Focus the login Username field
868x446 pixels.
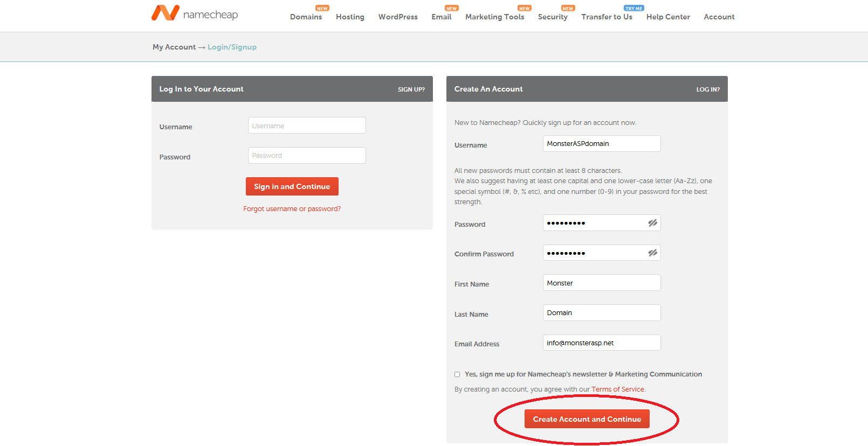point(307,126)
